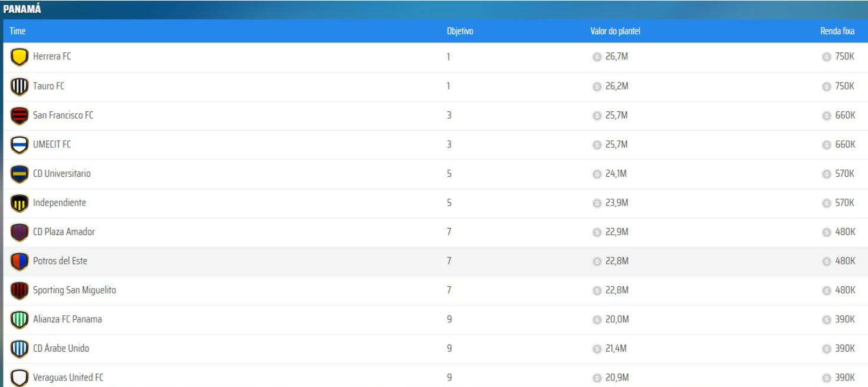Open the Herrera FC team name
This screenshot has width=868, height=387.
tap(52, 57)
